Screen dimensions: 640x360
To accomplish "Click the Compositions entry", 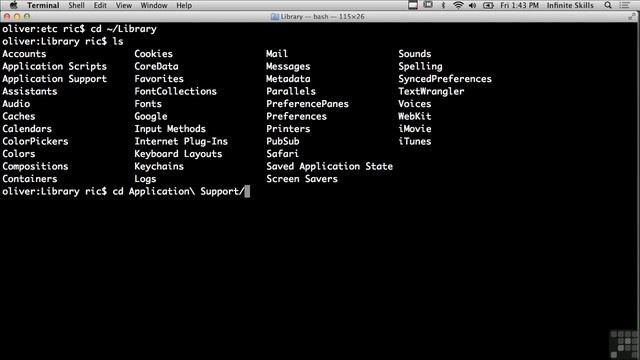I will 35,167.
